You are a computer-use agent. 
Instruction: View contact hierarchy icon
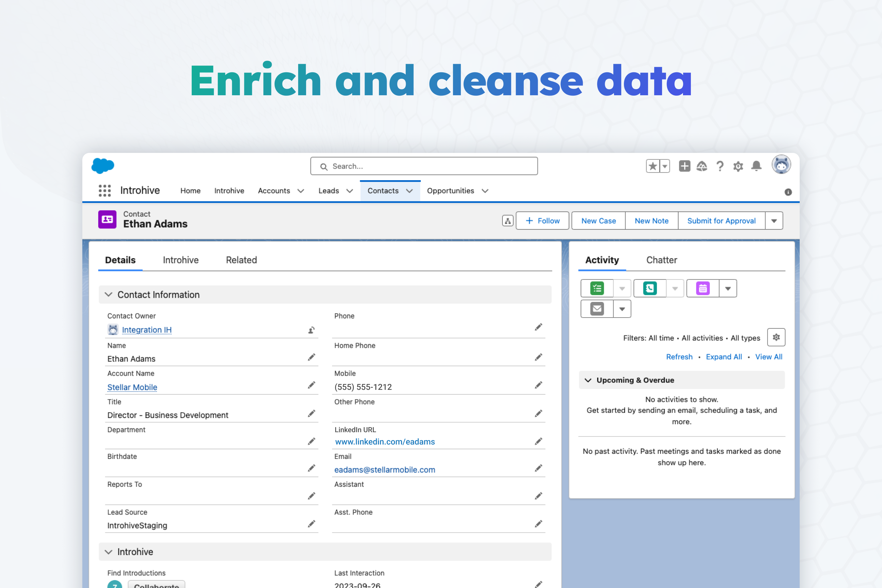[x=507, y=221]
